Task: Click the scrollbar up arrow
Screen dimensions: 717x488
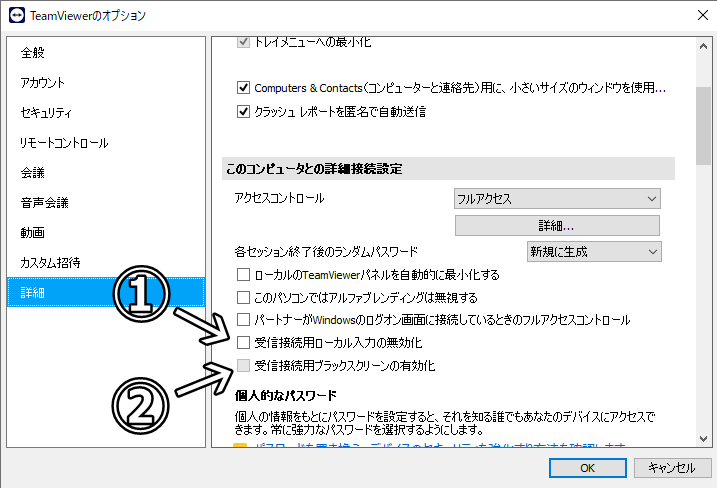Action: coord(703,46)
